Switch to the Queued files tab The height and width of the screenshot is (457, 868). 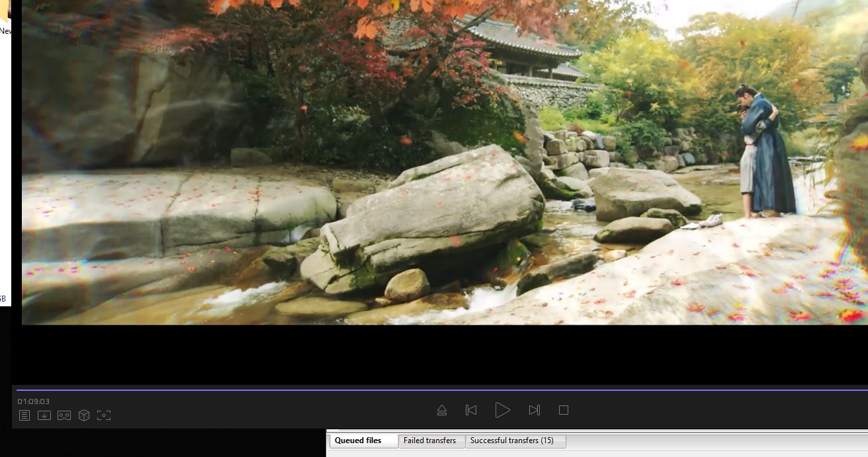[358, 440]
